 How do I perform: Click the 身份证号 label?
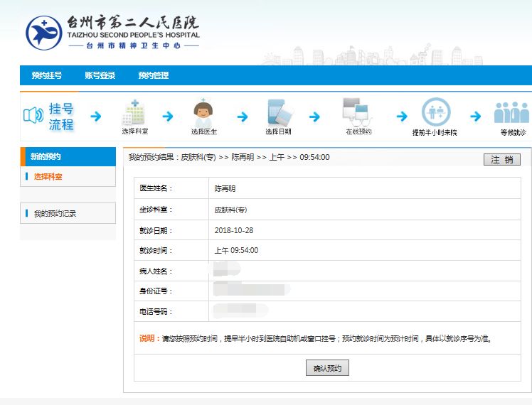tap(156, 291)
